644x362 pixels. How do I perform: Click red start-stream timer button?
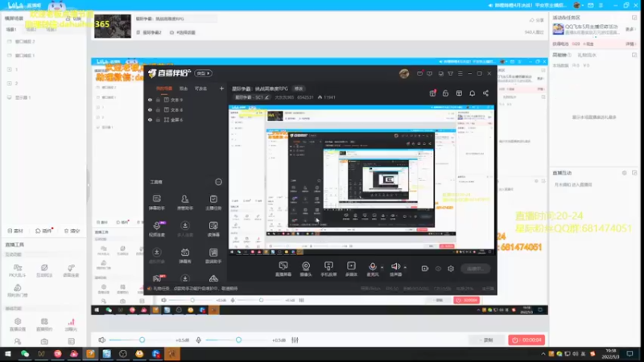coord(526,340)
